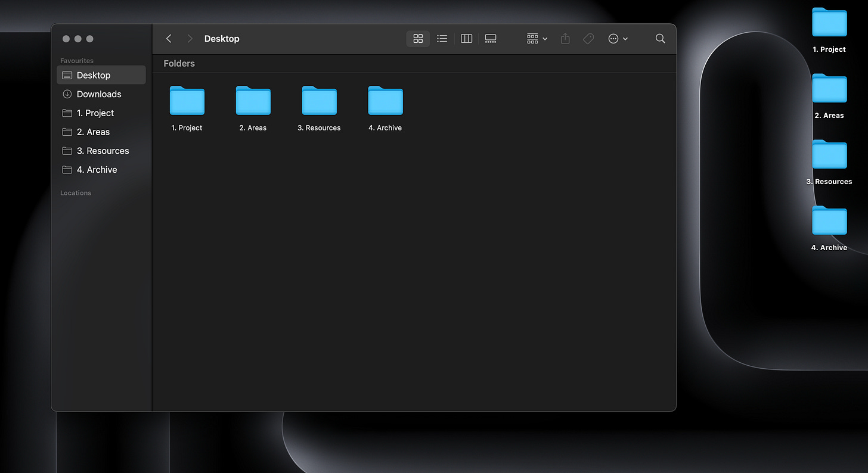The width and height of the screenshot is (868, 473).
Task: Click the Edit Tags icon
Action: click(x=588, y=39)
